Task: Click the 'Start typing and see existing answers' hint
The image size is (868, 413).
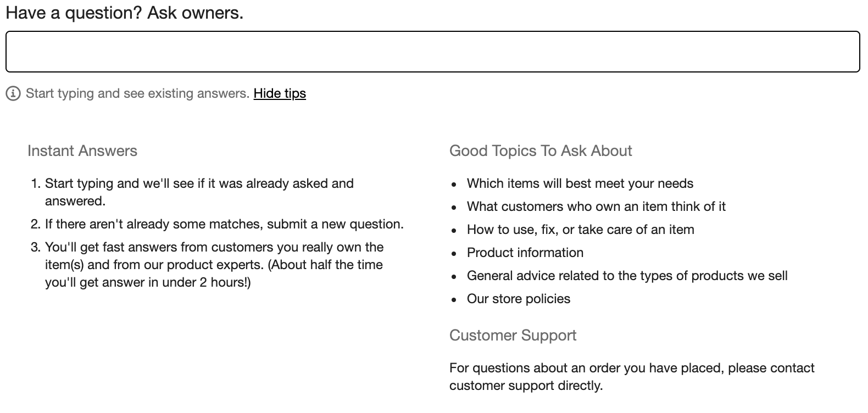Action: click(x=137, y=93)
